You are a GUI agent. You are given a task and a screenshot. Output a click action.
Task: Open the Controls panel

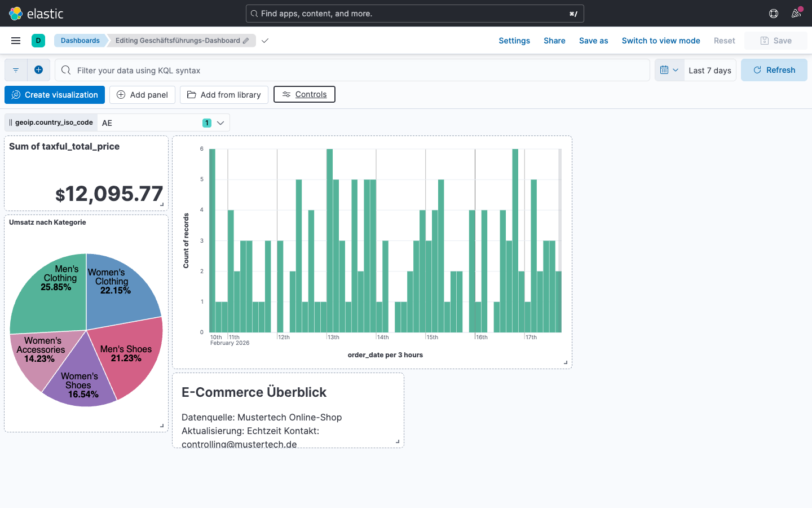304,94
